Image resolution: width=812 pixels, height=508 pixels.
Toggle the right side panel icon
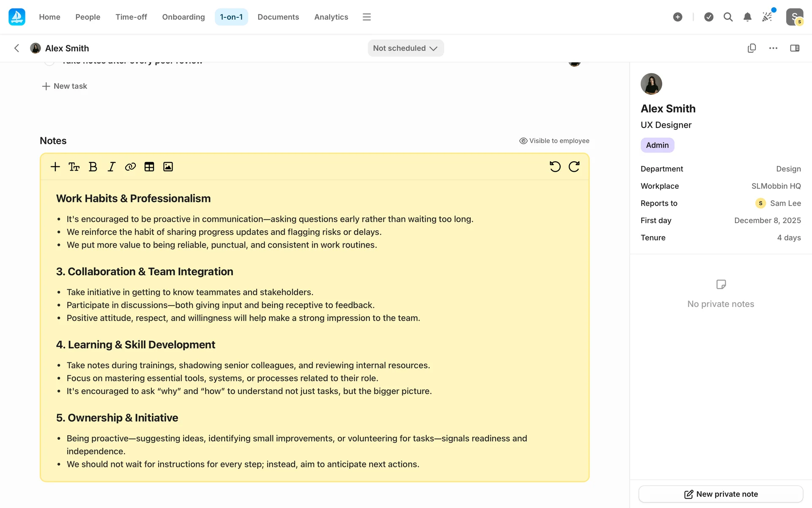pyautogui.click(x=795, y=48)
